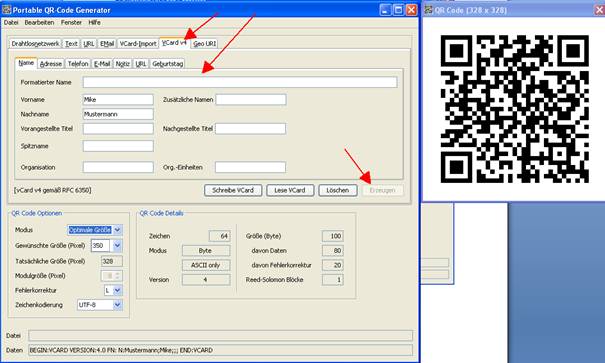Click the Portable QR-Code Generator title icon

pyautogui.click(x=7, y=10)
